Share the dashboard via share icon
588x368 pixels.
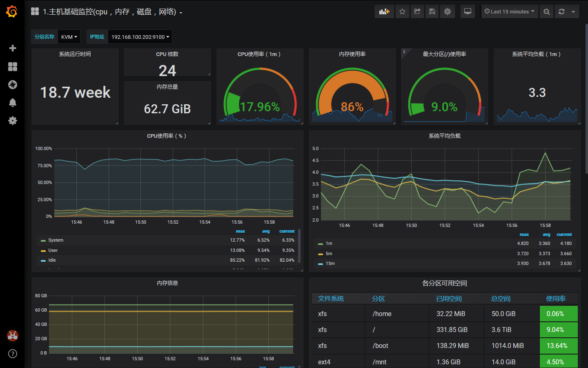(x=417, y=11)
